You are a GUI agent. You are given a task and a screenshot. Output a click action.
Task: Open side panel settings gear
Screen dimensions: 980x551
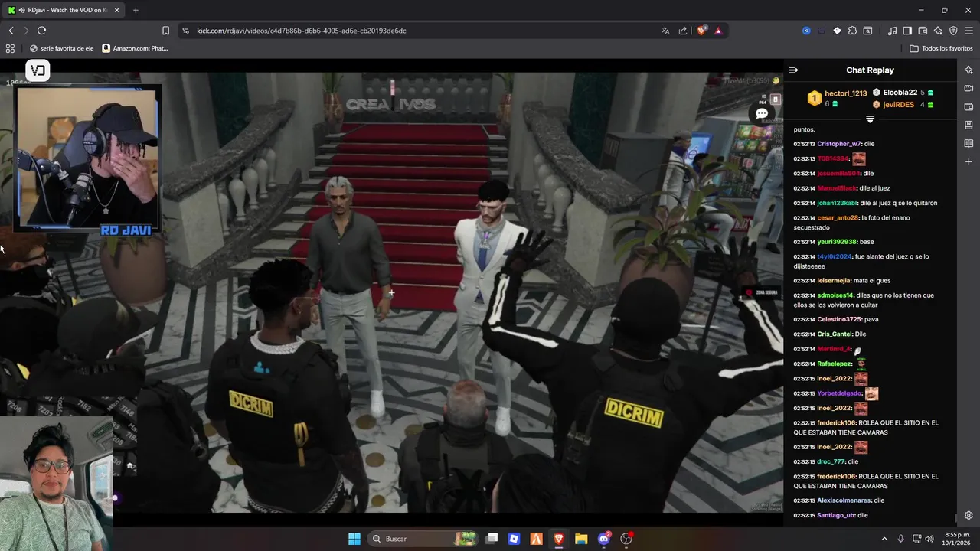pos(969,515)
